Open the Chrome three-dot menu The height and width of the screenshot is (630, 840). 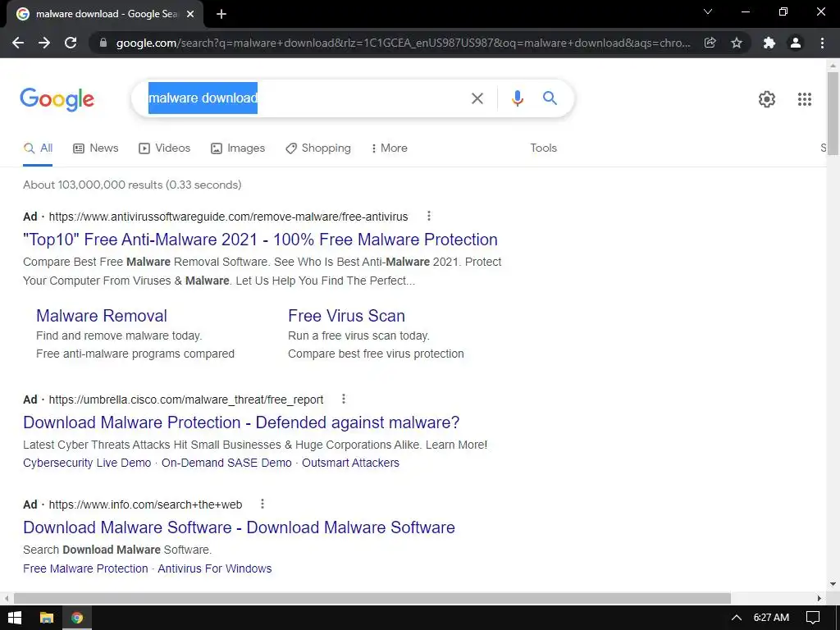click(x=822, y=43)
